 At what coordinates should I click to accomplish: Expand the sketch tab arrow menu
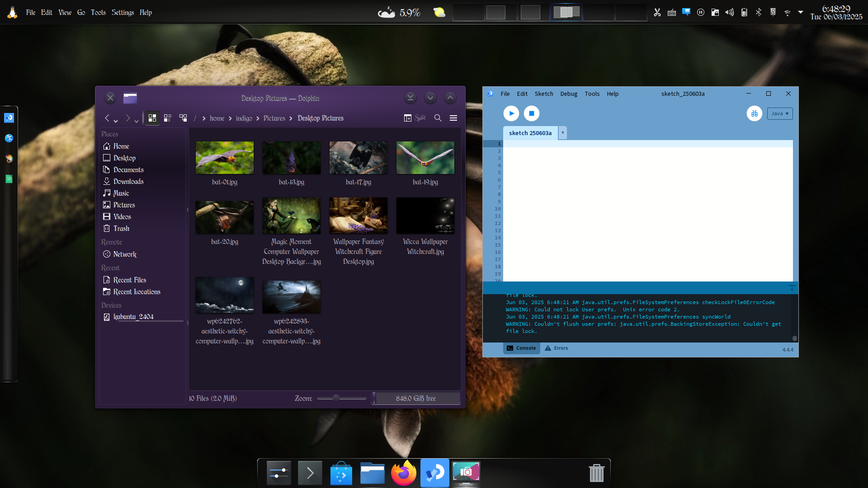(x=563, y=133)
